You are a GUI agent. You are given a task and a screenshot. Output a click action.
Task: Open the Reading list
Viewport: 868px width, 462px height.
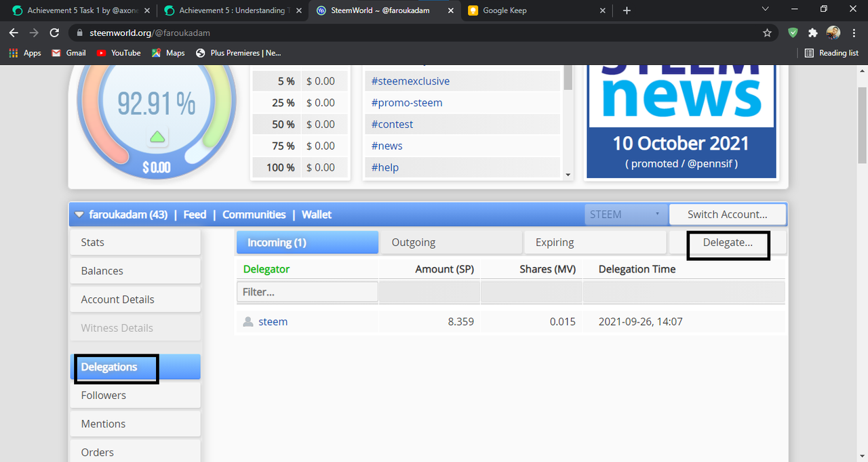point(831,53)
